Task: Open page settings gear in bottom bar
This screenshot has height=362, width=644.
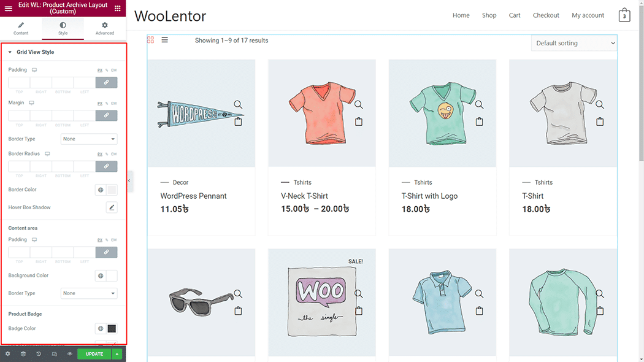Action: tap(8, 354)
